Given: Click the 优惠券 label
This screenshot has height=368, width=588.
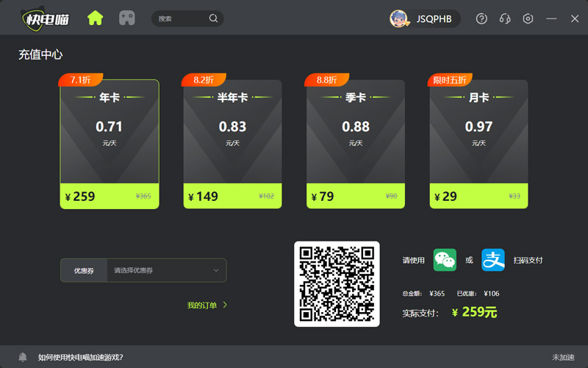Looking at the screenshot, I should (84, 271).
